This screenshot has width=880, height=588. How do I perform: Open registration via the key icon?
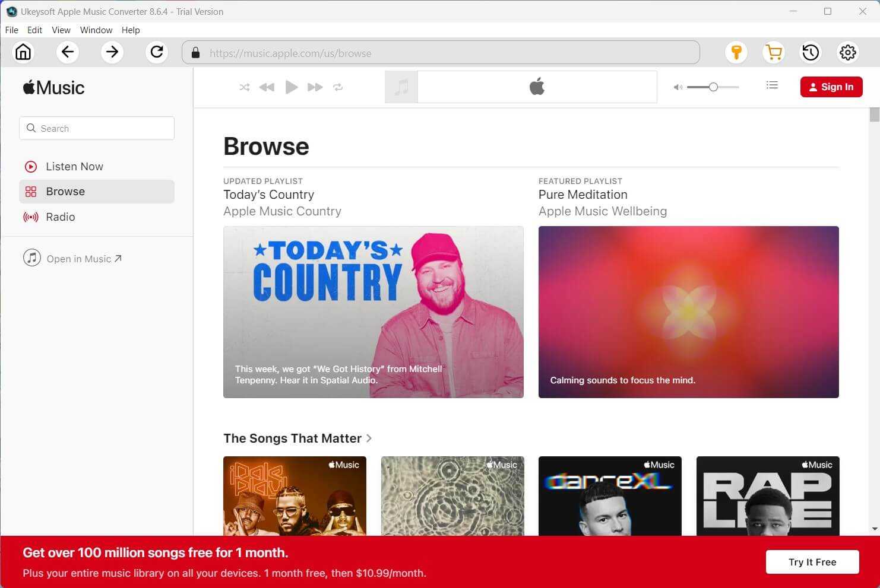point(736,52)
